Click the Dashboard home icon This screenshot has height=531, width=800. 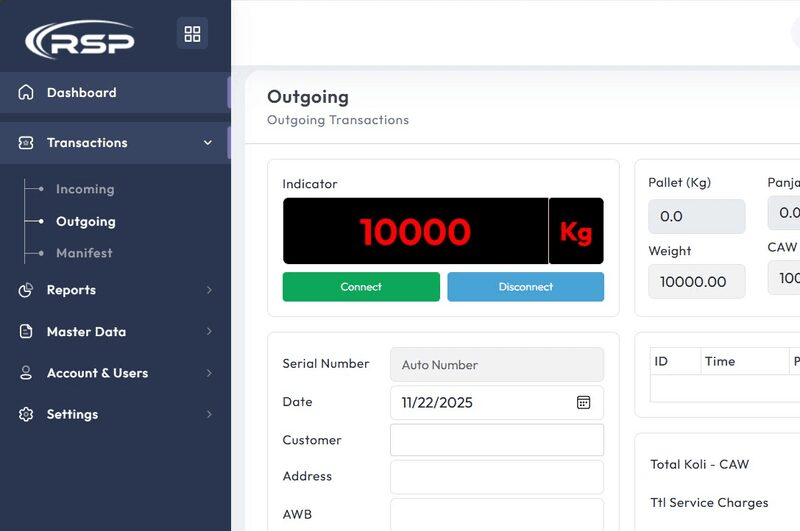26,92
